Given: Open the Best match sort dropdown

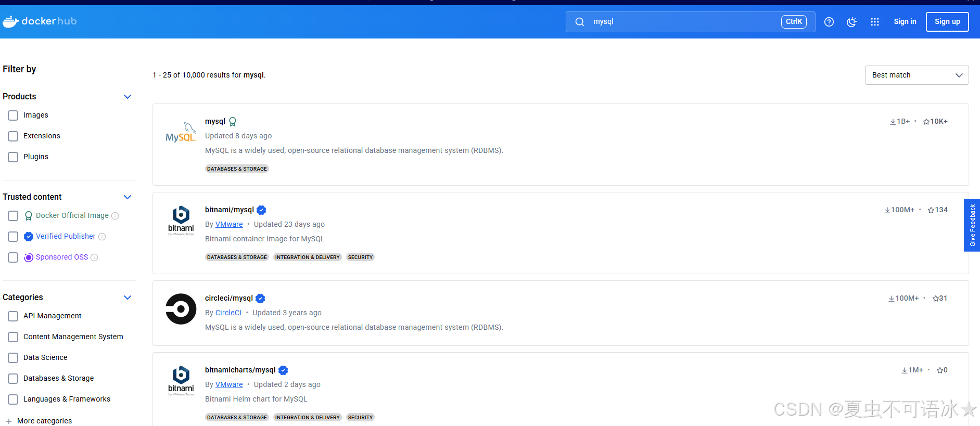Looking at the screenshot, I should pos(917,75).
